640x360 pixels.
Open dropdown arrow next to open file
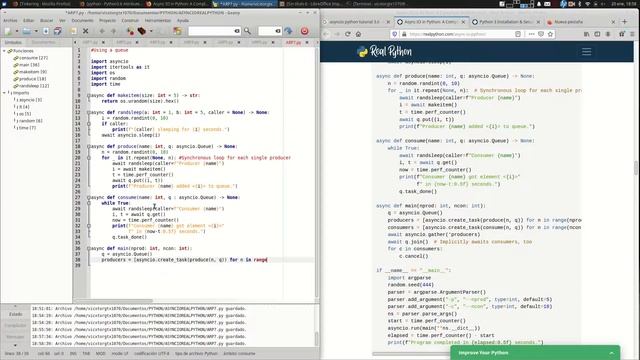point(36,31)
